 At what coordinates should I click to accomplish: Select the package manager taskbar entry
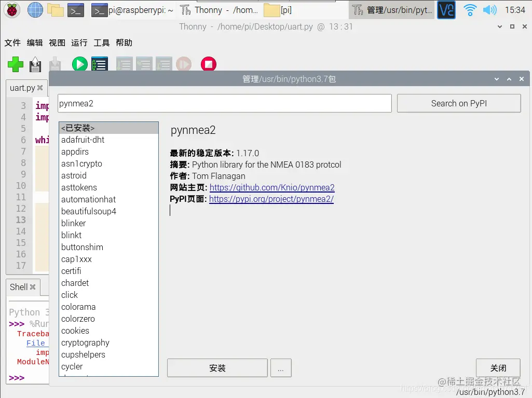pos(392,10)
